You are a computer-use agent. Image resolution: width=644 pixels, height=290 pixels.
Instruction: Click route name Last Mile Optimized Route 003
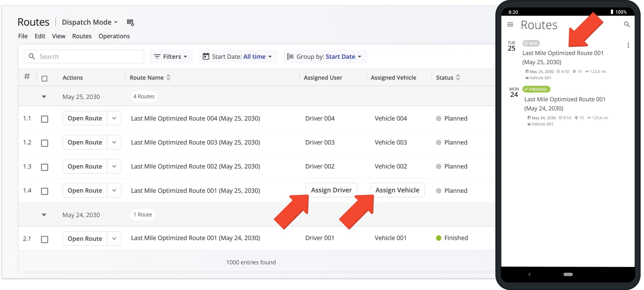196,142
